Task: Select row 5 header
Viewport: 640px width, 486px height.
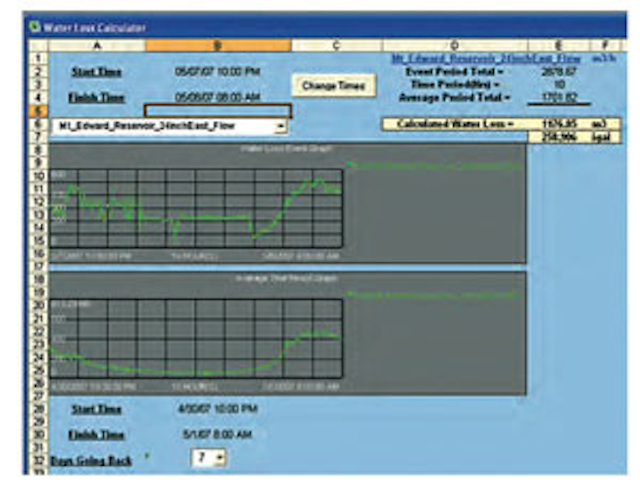Action: click(38, 111)
